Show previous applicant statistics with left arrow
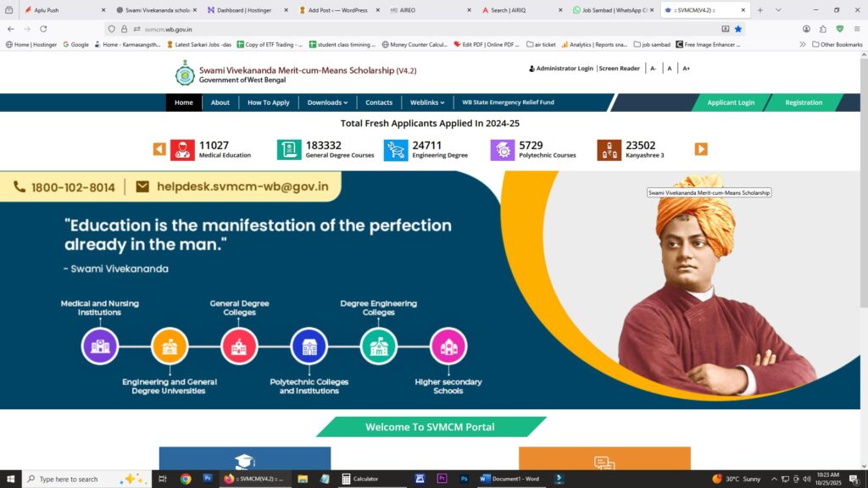868x488 pixels. (159, 149)
